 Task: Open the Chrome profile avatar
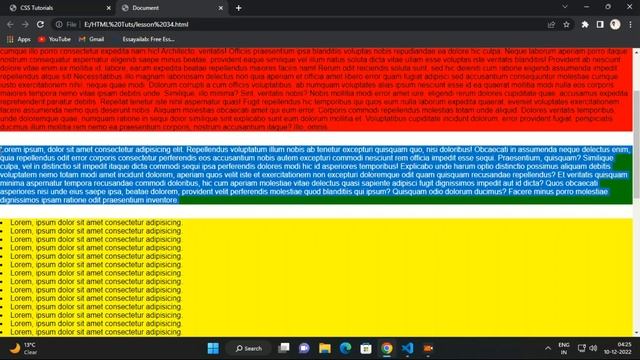click(615, 24)
